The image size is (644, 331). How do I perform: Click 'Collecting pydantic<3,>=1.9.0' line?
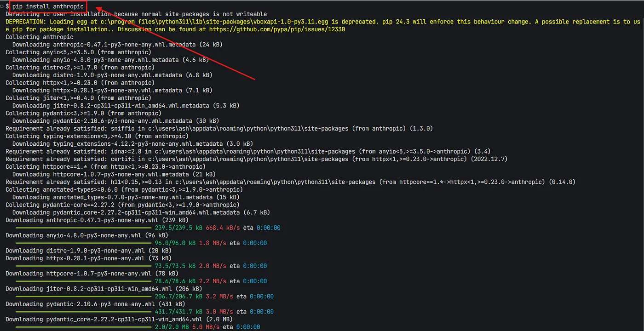(x=83, y=113)
